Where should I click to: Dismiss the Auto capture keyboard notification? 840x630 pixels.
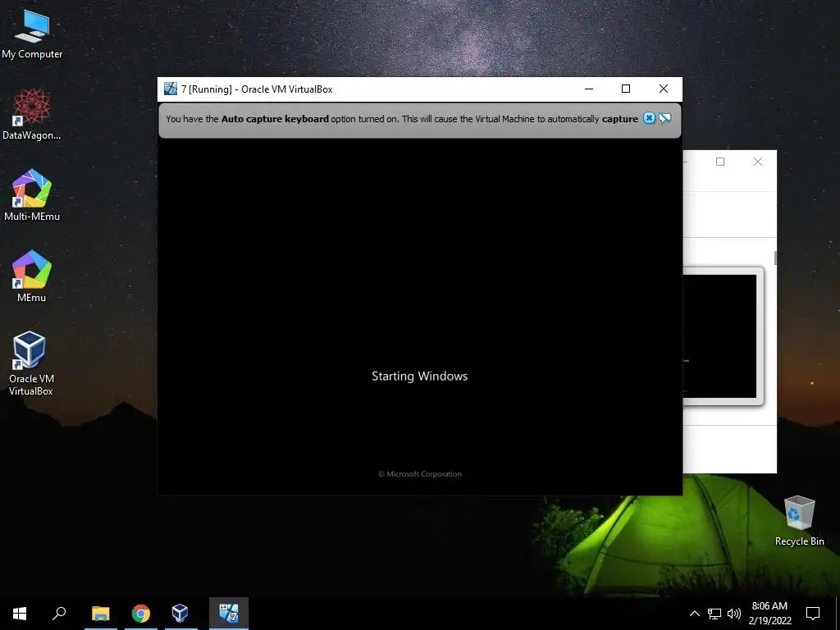pyautogui.click(x=649, y=118)
